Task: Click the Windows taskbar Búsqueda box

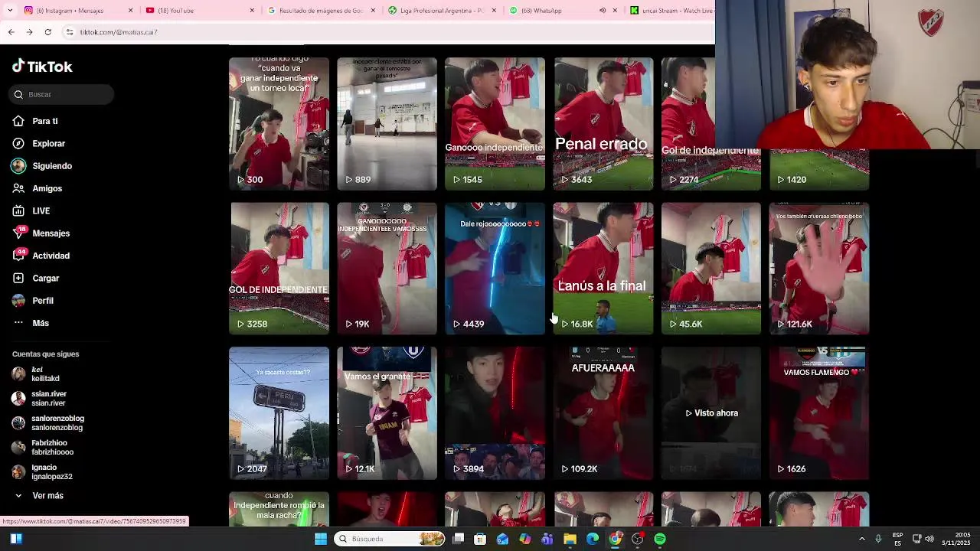Action: click(x=390, y=539)
